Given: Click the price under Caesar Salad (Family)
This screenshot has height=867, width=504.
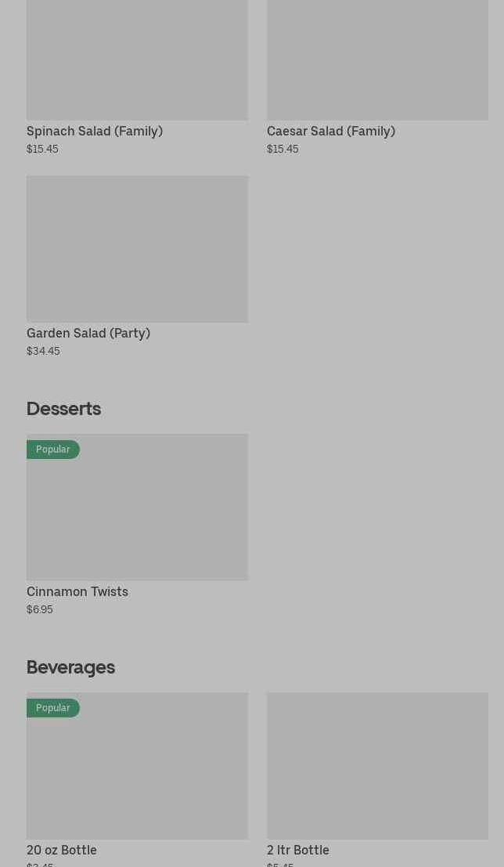Looking at the screenshot, I should click(283, 149).
